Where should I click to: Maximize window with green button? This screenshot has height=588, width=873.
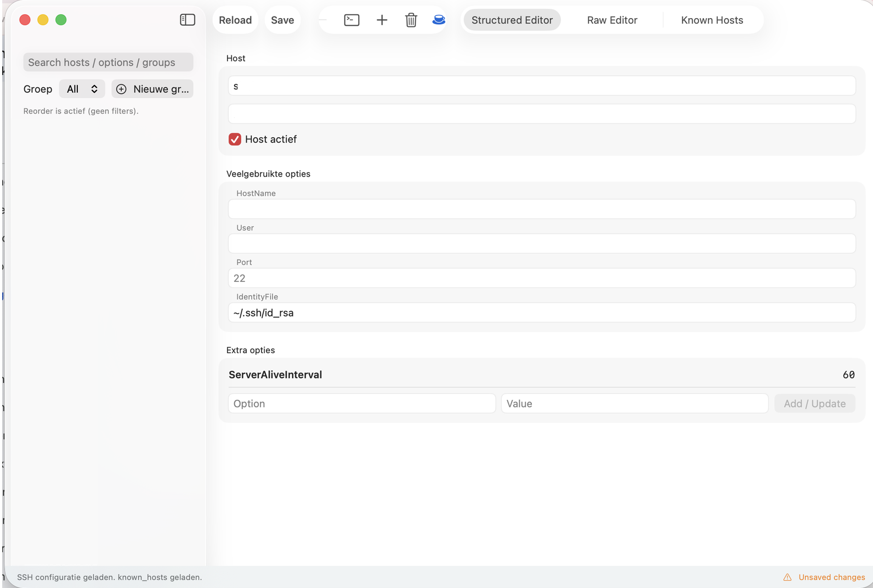click(x=61, y=20)
